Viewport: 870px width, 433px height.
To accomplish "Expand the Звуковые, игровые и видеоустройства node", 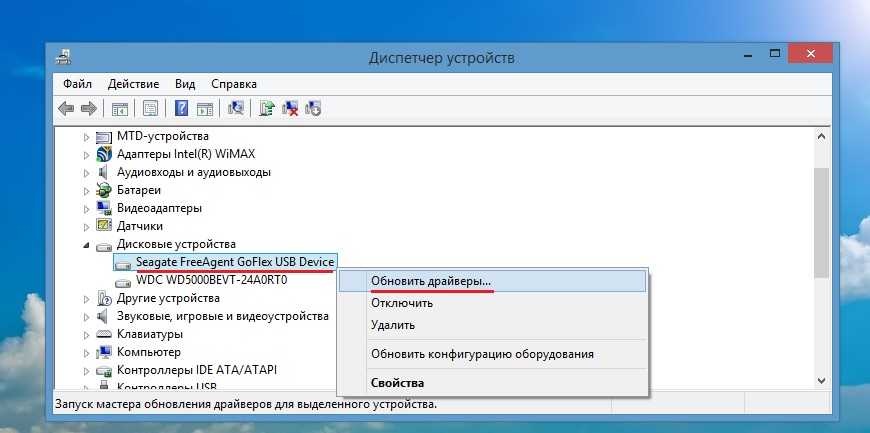I will tap(86, 317).
